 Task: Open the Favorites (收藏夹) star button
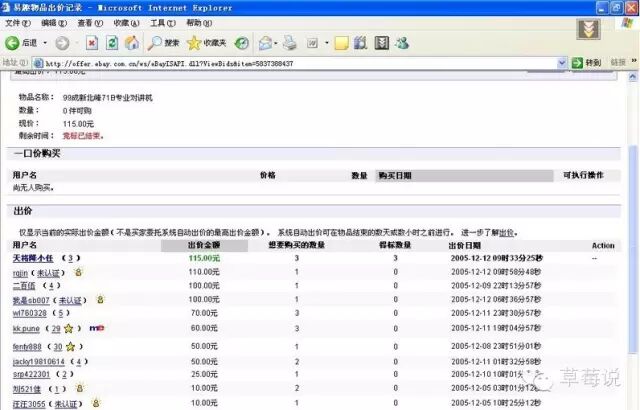point(206,43)
